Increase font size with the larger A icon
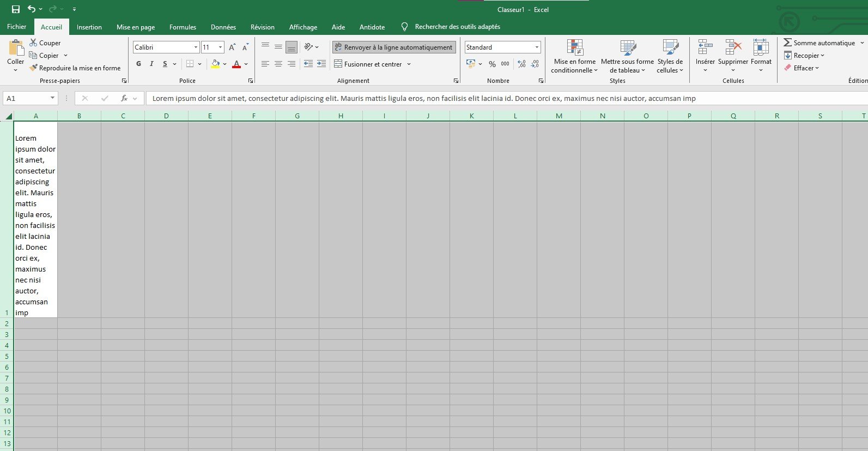 tap(232, 47)
